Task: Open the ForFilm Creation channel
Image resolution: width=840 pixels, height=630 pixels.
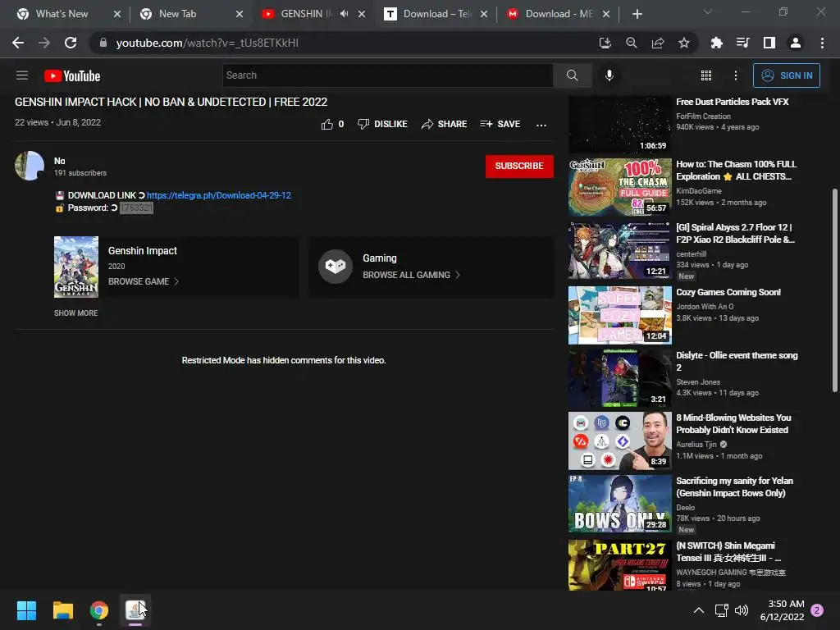Action: [x=703, y=116]
